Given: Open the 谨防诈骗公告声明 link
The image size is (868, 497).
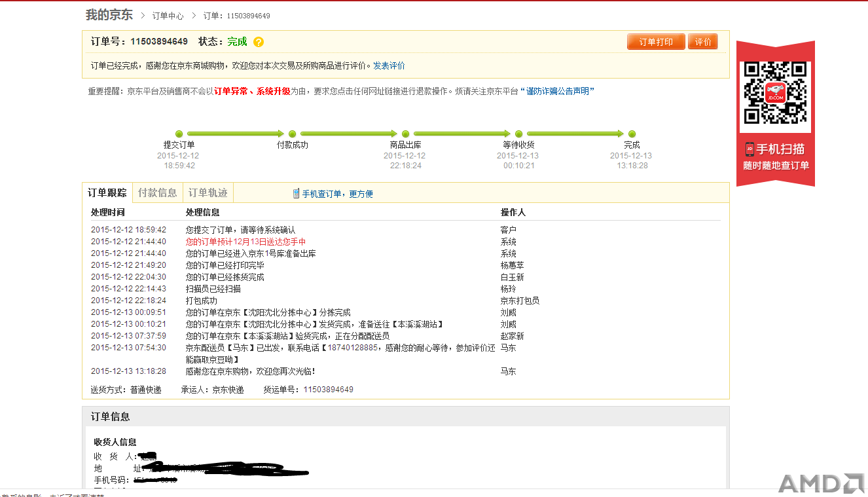Looking at the screenshot, I should (558, 92).
